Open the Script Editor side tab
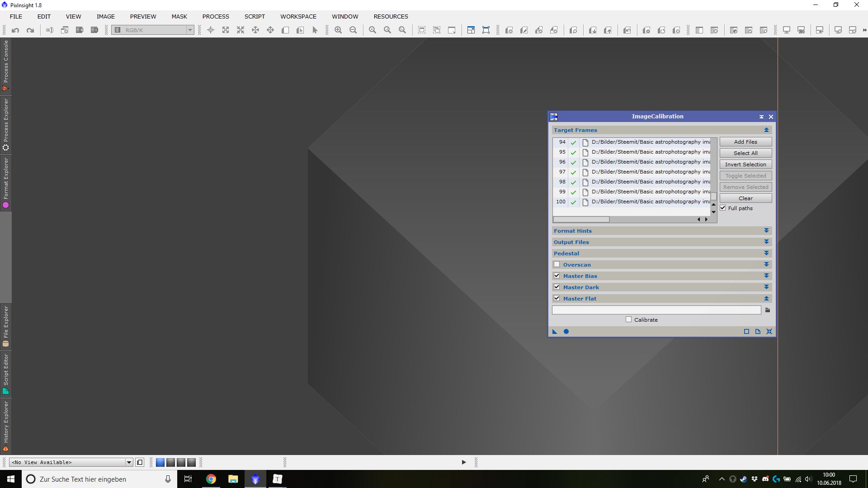 tap(5, 374)
